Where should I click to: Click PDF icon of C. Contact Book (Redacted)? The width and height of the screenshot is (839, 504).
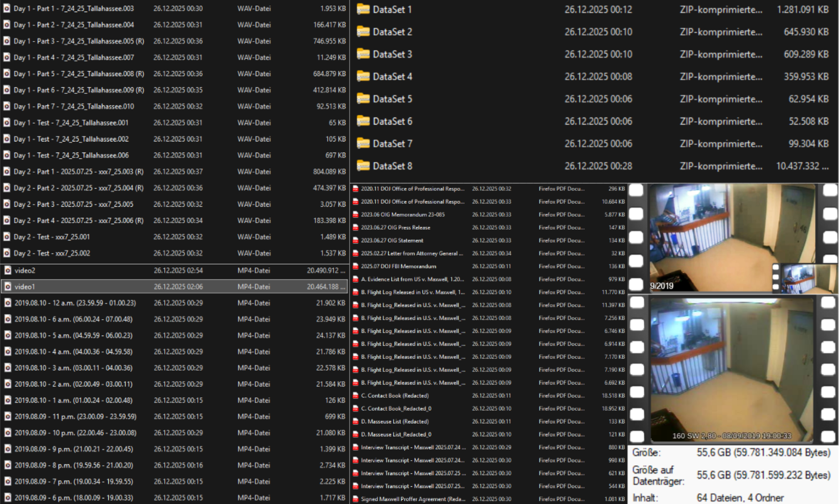pyautogui.click(x=356, y=396)
